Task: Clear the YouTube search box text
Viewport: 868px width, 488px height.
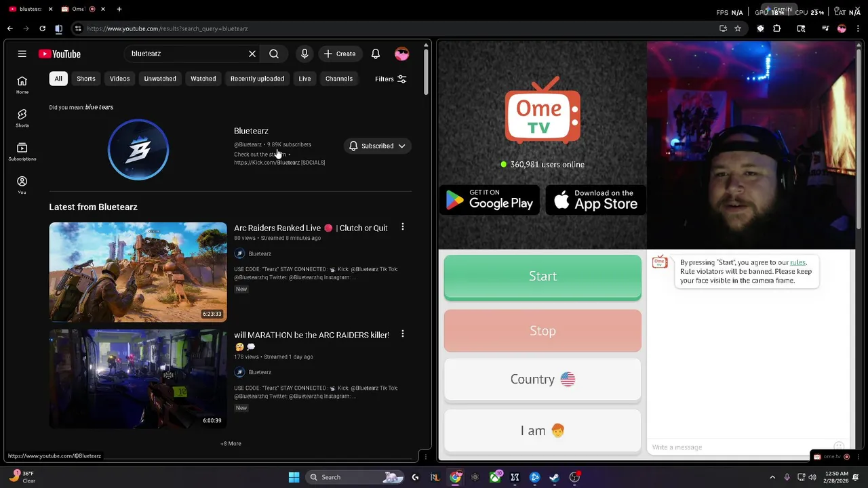Action: 252,54
